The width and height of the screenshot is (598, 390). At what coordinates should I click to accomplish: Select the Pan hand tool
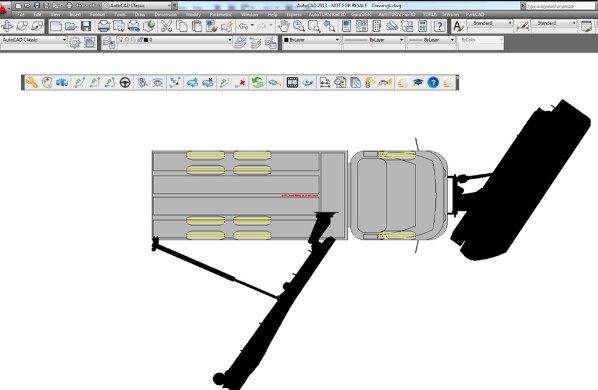283,26
